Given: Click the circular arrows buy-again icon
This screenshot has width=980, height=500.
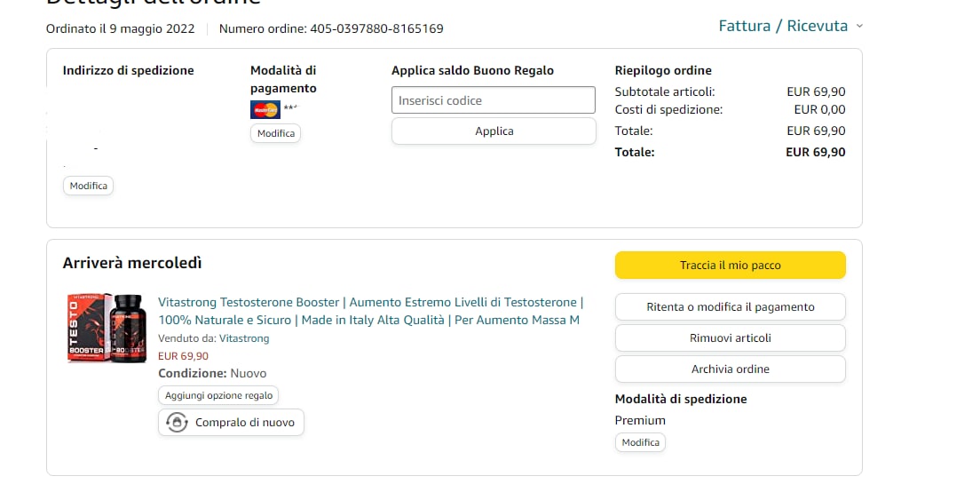Looking at the screenshot, I should click(177, 423).
